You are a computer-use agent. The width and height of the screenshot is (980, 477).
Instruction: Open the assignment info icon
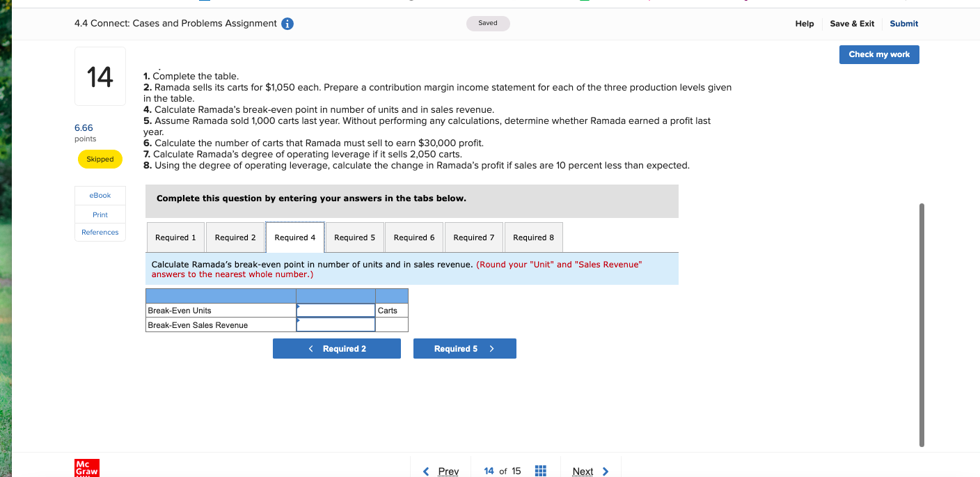(287, 24)
